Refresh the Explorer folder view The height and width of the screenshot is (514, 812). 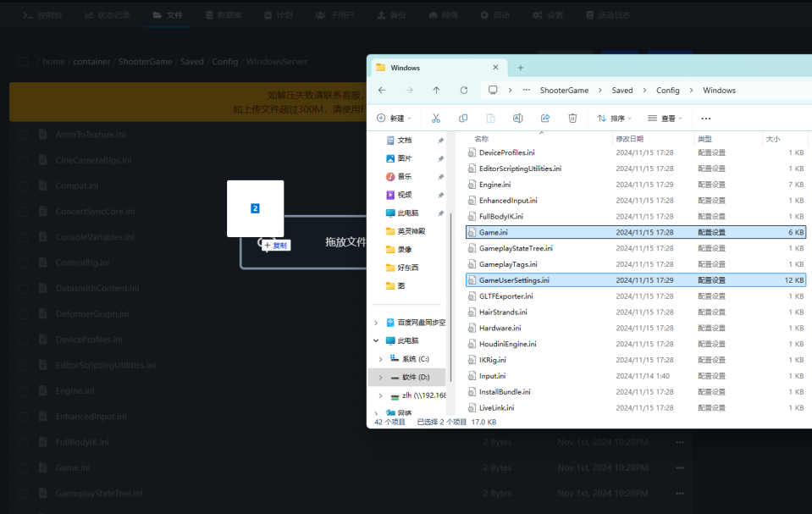[x=464, y=90]
